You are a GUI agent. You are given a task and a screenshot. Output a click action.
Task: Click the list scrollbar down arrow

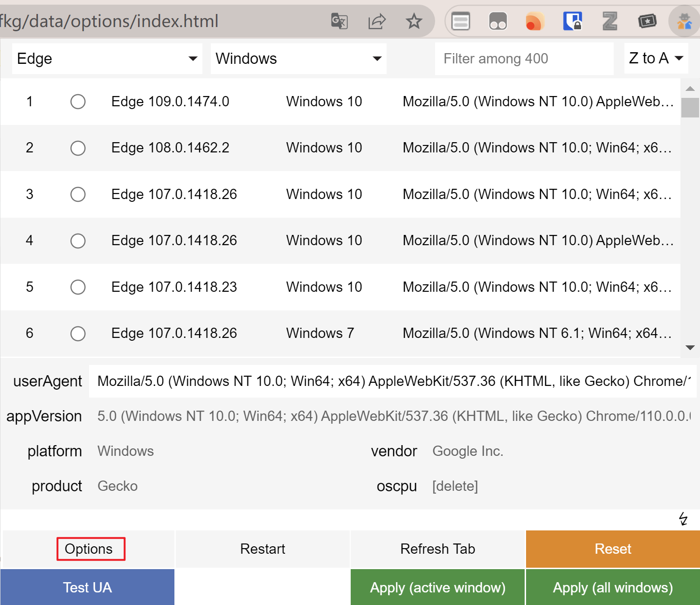coord(690,348)
